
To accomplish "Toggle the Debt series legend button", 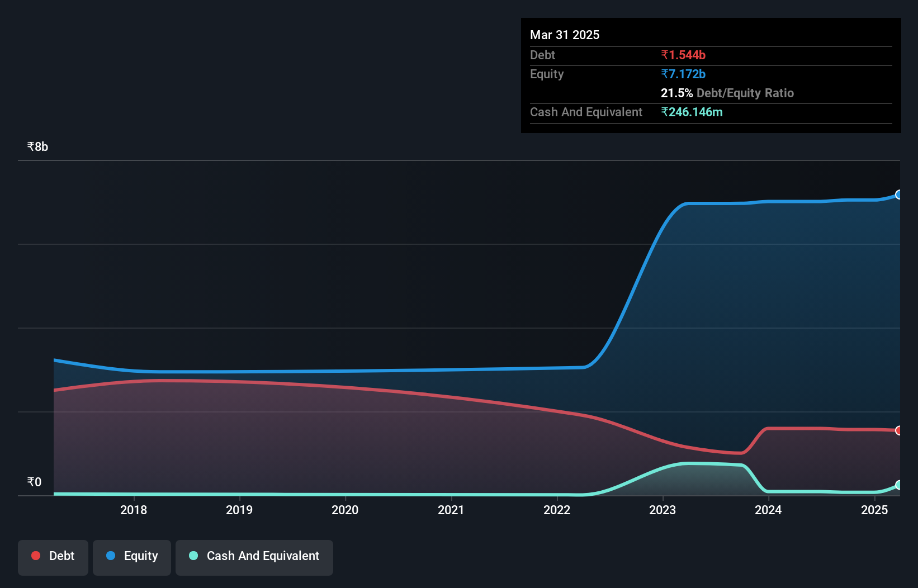I will pyautogui.click(x=53, y=557).
